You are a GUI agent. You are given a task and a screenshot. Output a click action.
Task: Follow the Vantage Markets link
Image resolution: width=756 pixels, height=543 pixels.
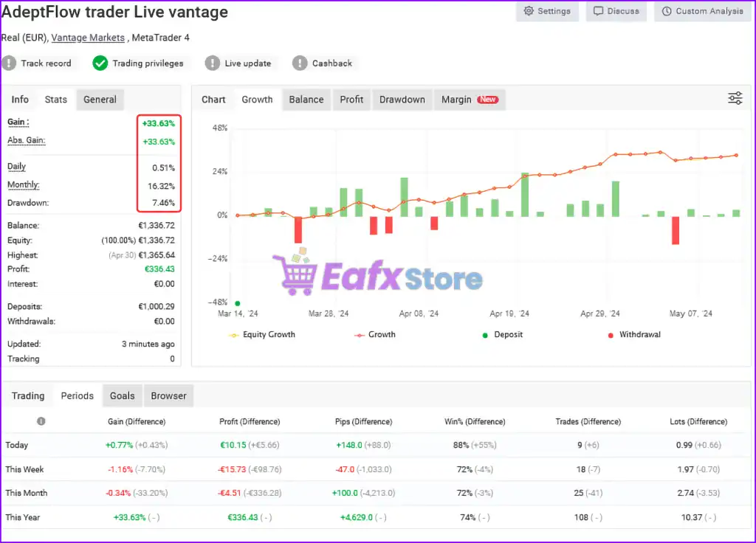[x=88, y=38]
